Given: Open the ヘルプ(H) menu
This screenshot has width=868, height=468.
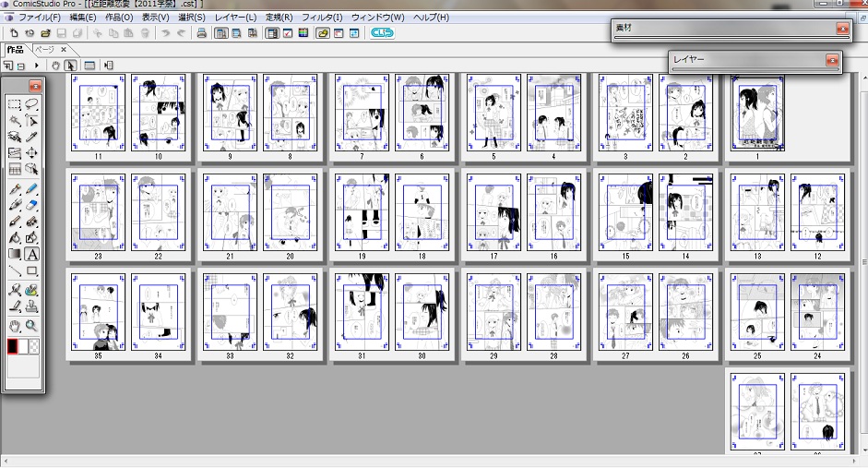Looking at the screenshot, I should coord(431,18).
